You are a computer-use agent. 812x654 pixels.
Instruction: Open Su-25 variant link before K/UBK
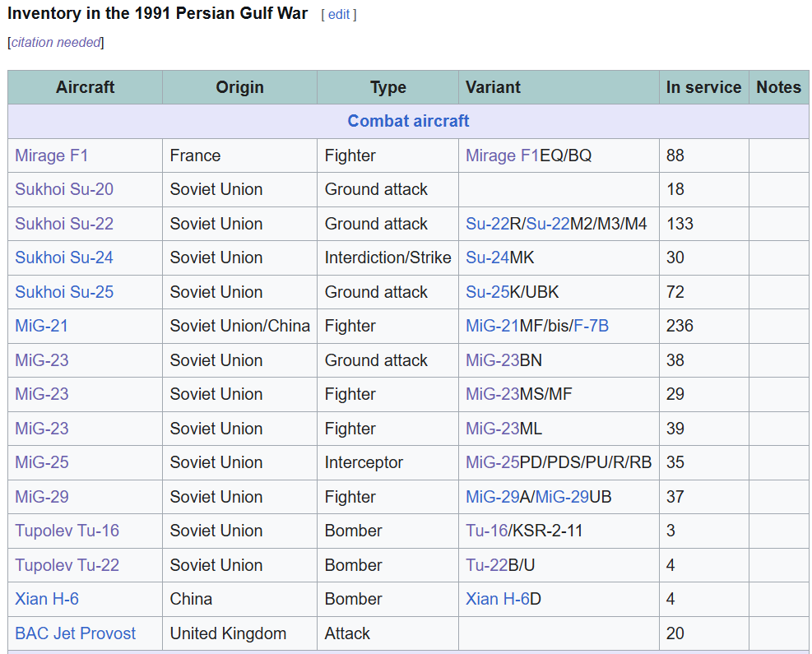[487, 292]
